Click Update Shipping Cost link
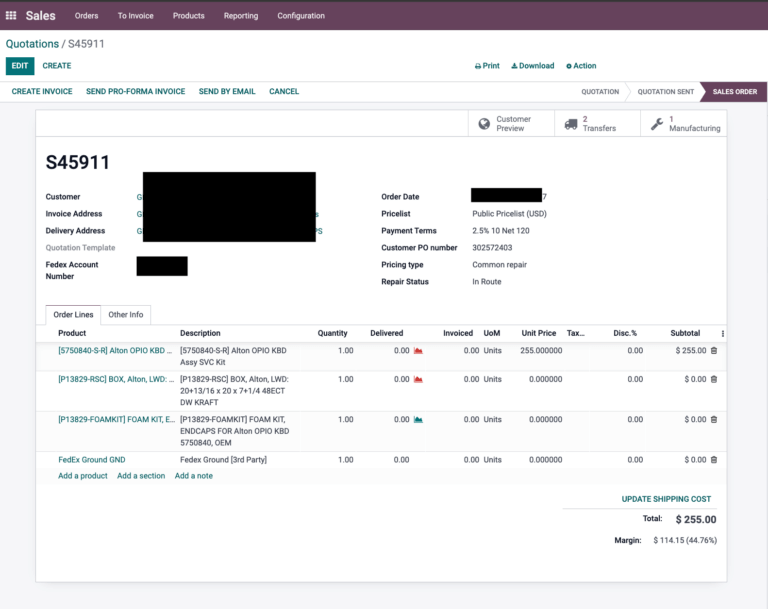Viewport: 768px width, 609px height. pos(666,499)
